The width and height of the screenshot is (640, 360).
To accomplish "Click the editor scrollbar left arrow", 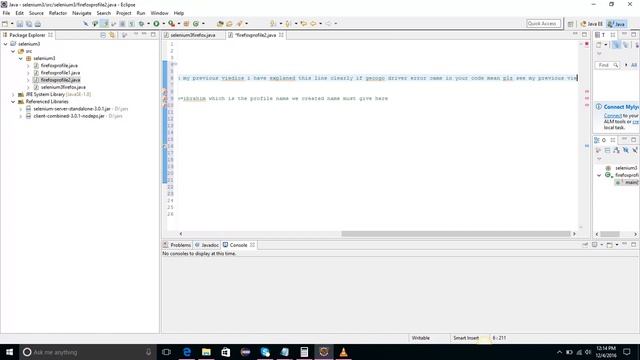I will coord(181,234).
